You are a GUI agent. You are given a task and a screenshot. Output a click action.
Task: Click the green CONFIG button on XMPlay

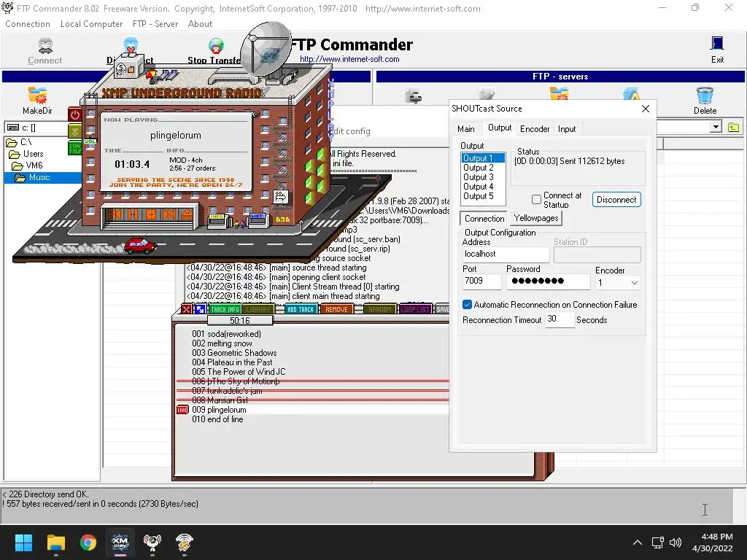pyautogui.click(x=75, y=149)
